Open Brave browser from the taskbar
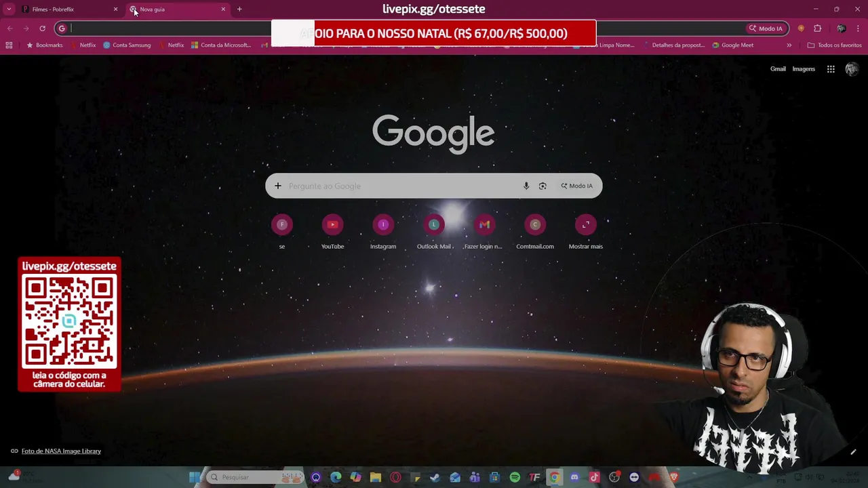The width and height of the screenshot is (868, 488). pyautogui.click(x=674, y=477)
